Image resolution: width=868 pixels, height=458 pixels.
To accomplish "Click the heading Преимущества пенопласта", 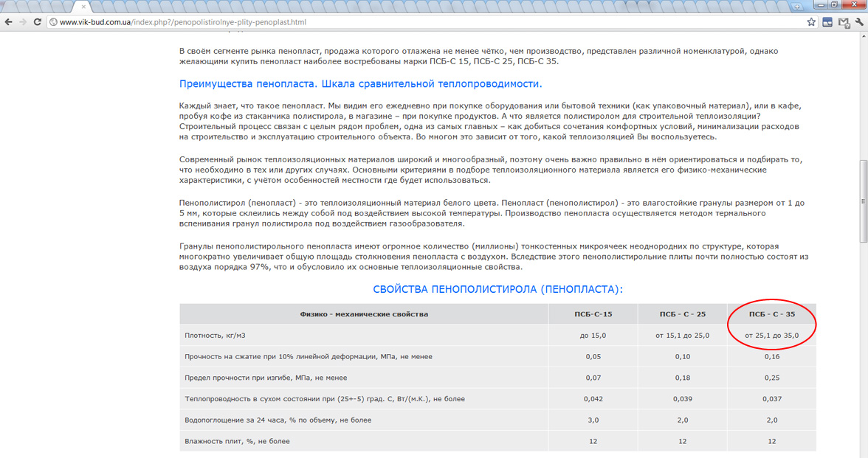I will click(248, 84).
